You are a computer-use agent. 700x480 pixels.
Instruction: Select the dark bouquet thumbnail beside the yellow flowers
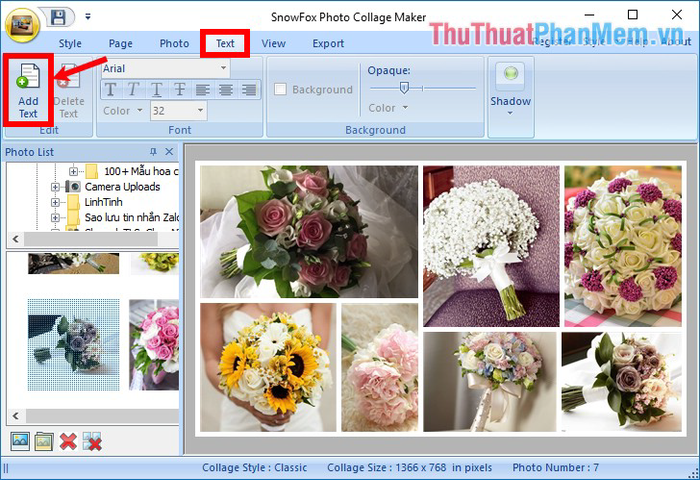point(74,263)
